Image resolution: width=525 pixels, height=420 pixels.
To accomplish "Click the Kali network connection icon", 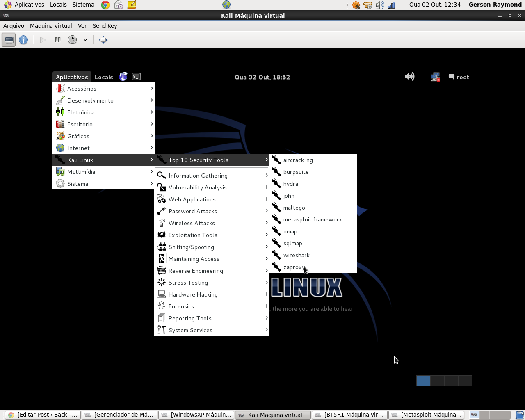I will (x=435, y=77).
